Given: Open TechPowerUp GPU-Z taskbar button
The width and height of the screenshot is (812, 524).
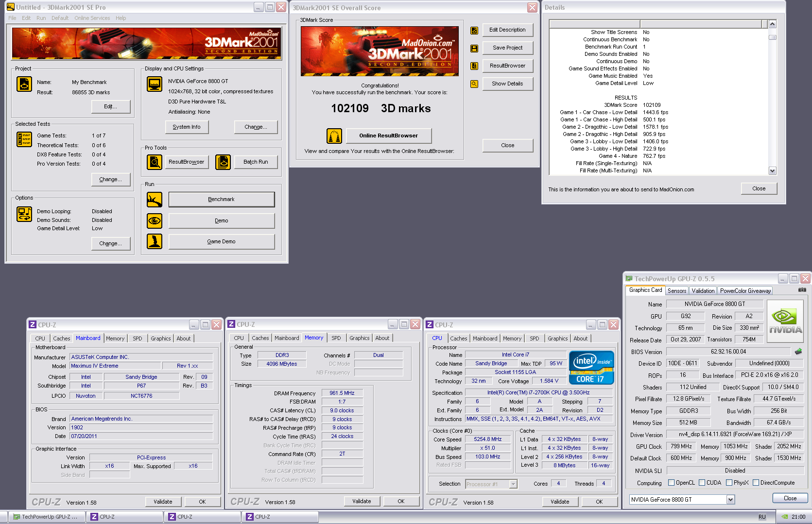Looking at the screenshot, I should 46,517.
